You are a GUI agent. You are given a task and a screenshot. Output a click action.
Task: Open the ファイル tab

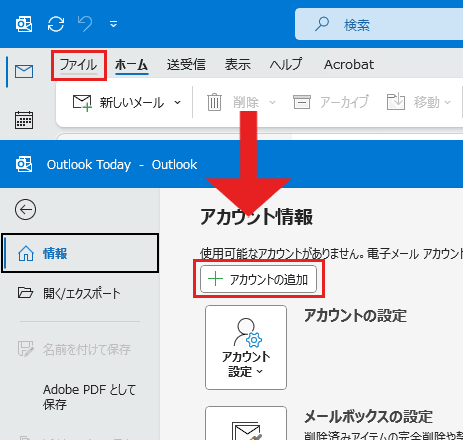[x=78, y=65]
